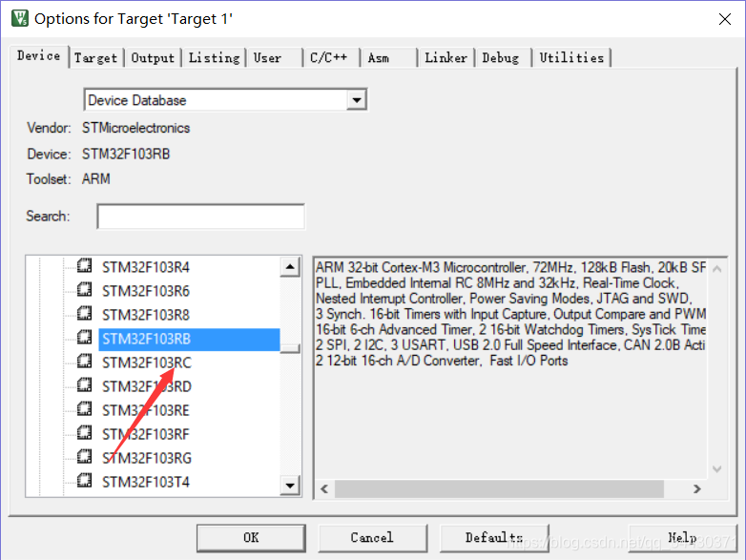Image resolution: width=746 pixels, height=560 pixels.
Task: Switch to the Linker tab
Action: [x=446, y=58]
